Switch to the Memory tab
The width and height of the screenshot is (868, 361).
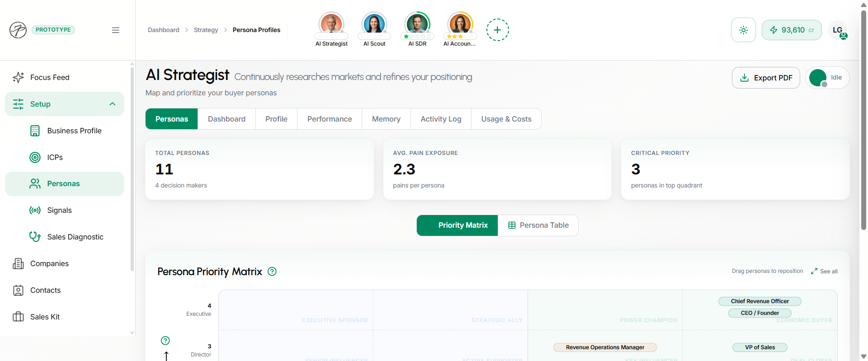point(386,119)
